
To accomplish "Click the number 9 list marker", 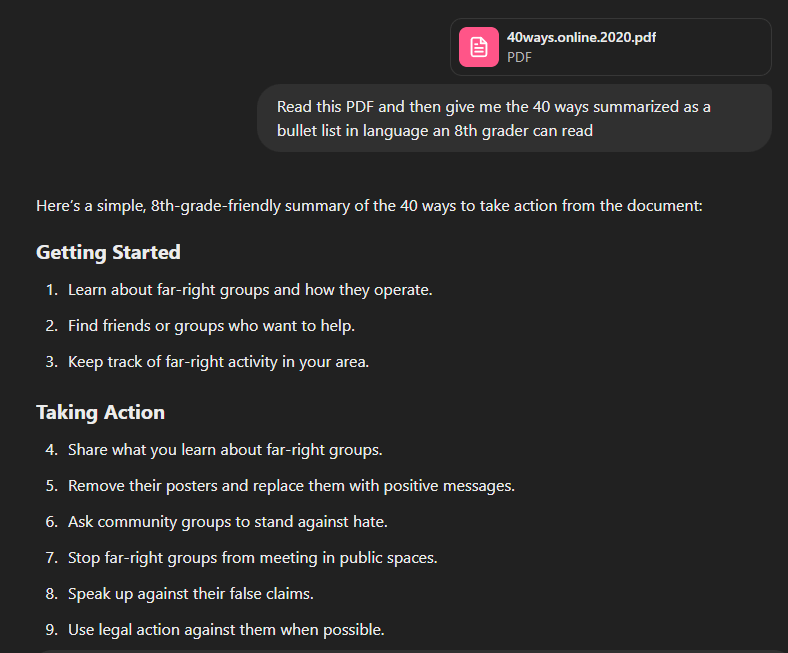I will click(51, 630).
